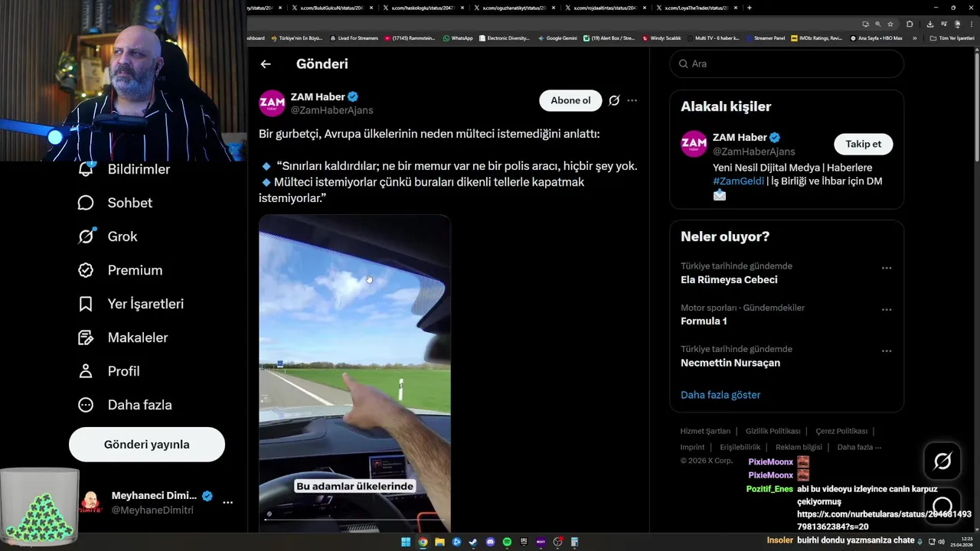
Task: Open Hizmet Şartları footer link
Action: (705, 431)
